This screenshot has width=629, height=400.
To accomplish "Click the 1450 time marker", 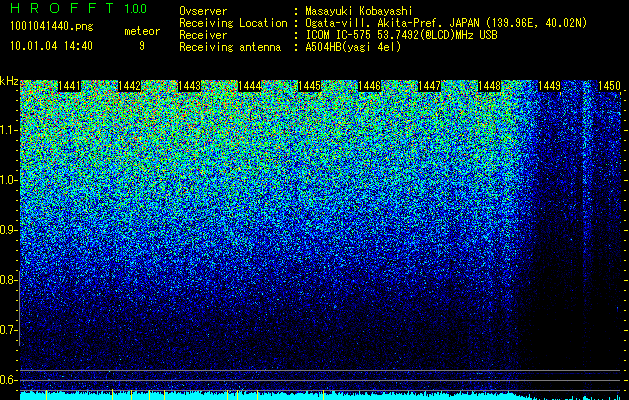I will click(x=609, y=86).
